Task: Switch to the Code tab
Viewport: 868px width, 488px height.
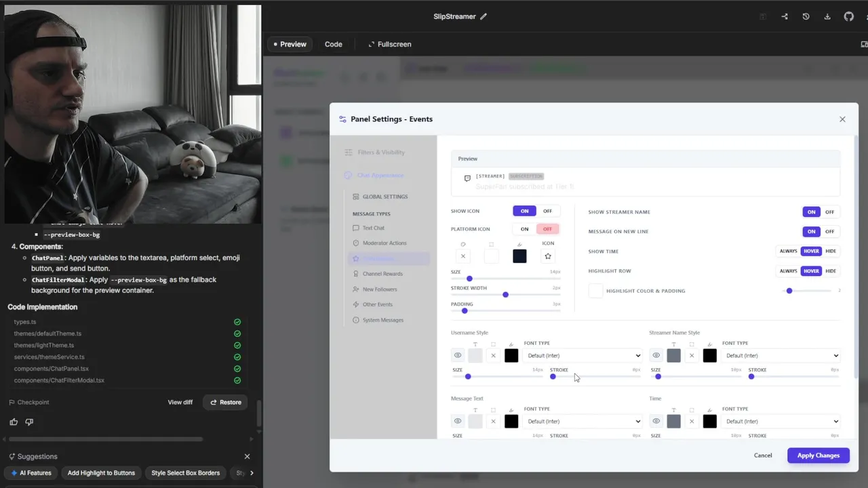Action: point(333,44)
